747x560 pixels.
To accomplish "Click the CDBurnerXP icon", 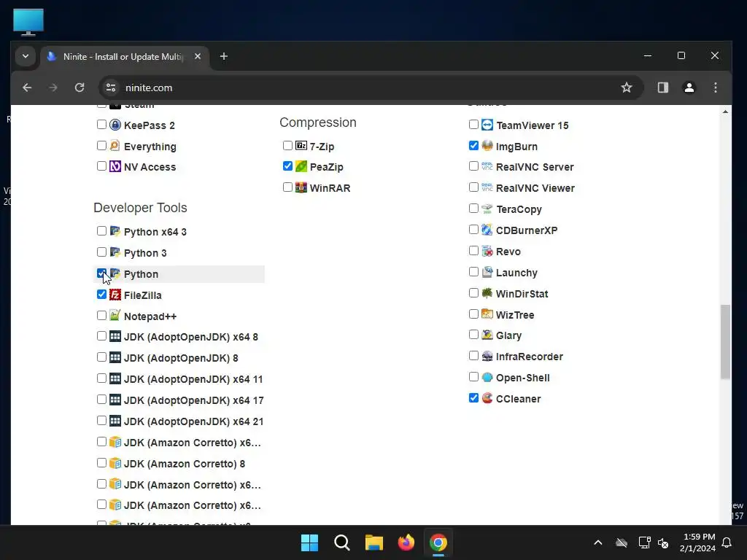I will [x=487, y=230].
